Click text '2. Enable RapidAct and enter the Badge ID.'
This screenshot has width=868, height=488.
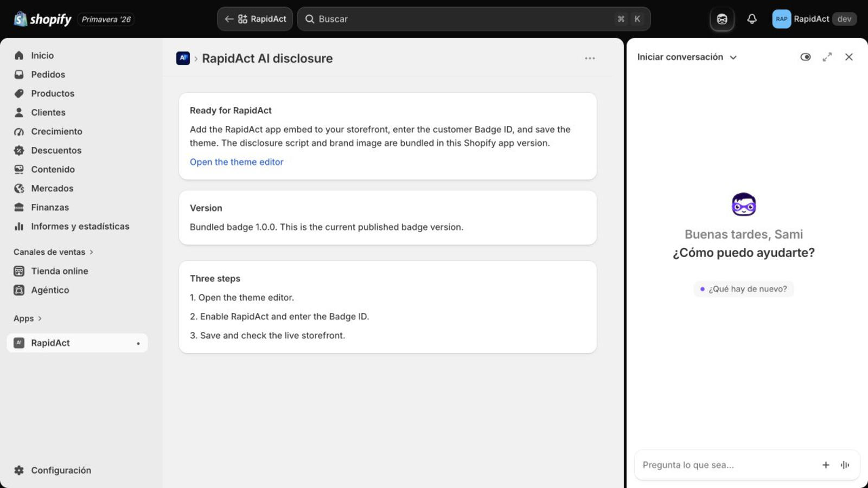tap(279, 317)
